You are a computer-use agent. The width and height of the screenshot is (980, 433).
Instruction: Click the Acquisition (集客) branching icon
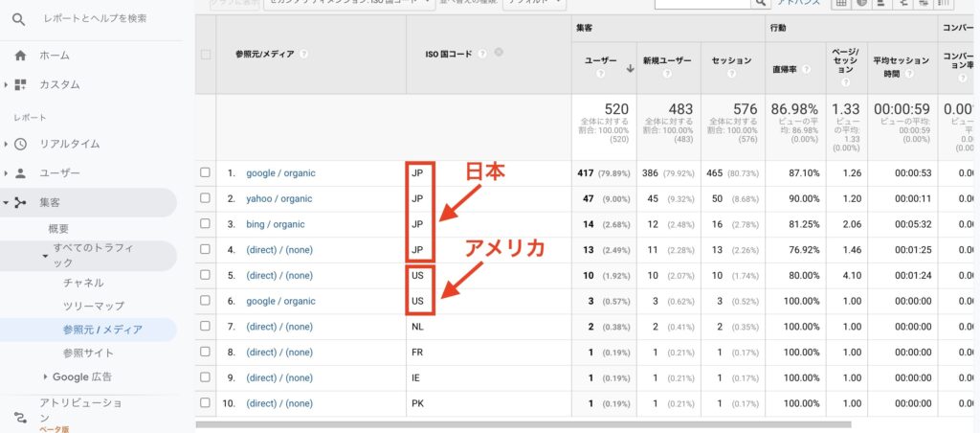tap(21, 203)
